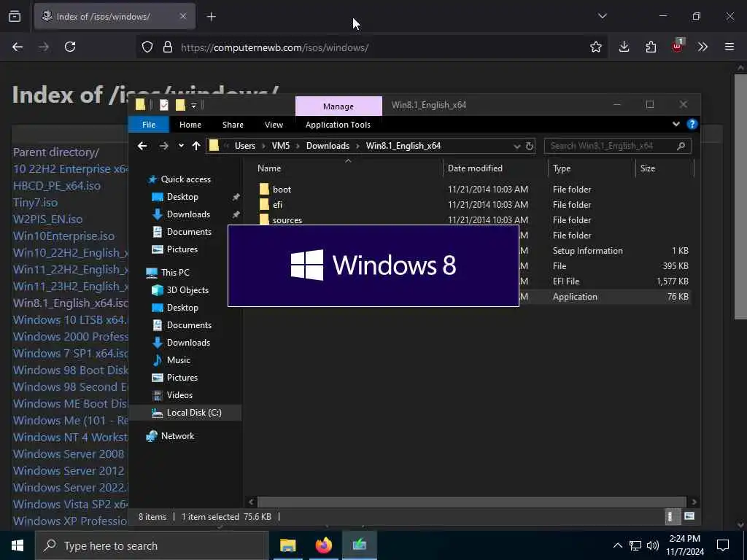Show more Firefox toolbar tools

[x=703, y=47]
